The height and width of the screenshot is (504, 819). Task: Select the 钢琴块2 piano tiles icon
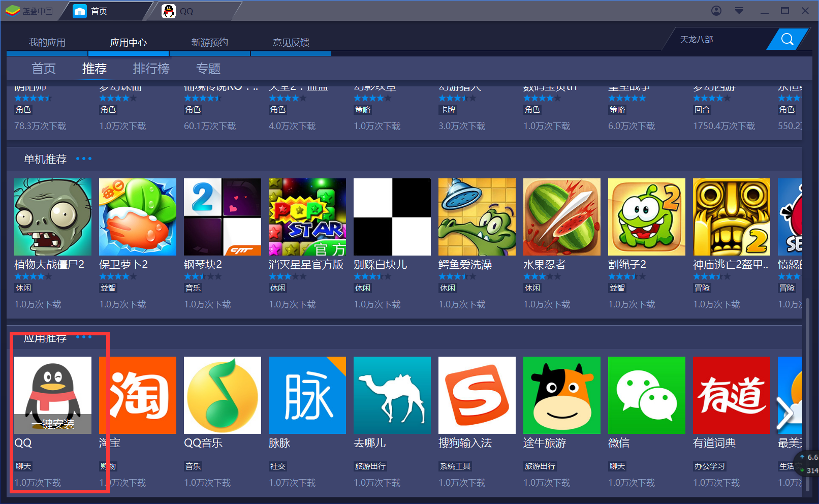pos(223,217)
